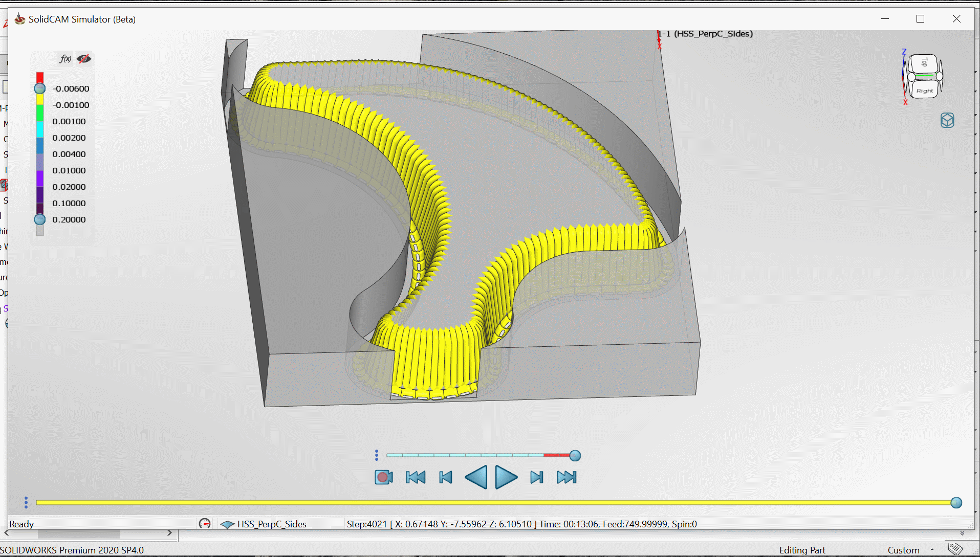Select the Top face of the view cube

[924, 63]
